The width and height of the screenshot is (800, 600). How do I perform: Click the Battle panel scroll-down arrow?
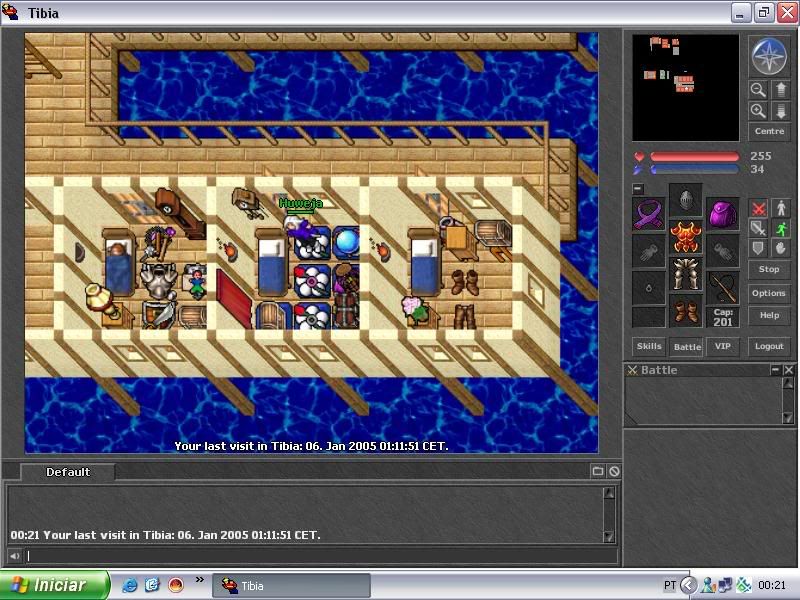point(788,418)
